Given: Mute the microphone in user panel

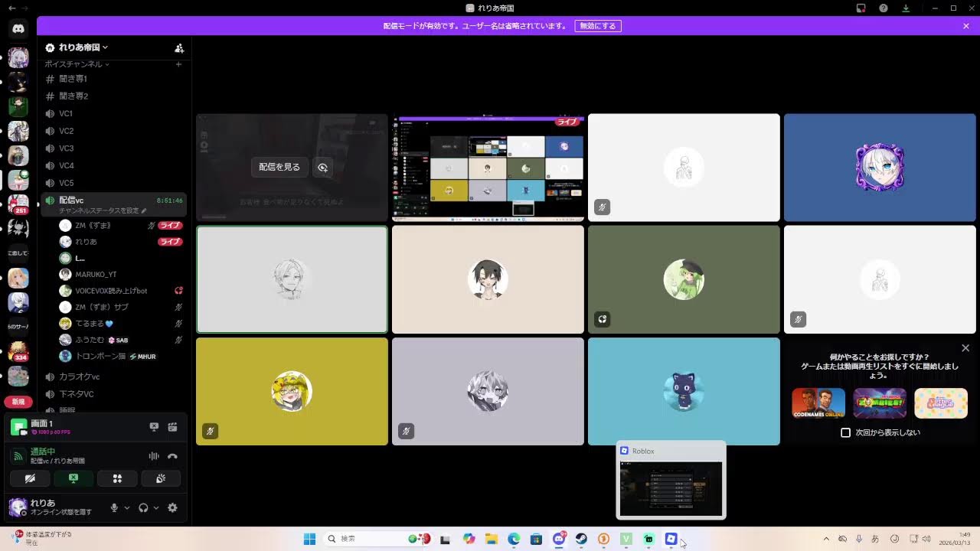Looking at the screenshot, I should (x=115, y=507).
